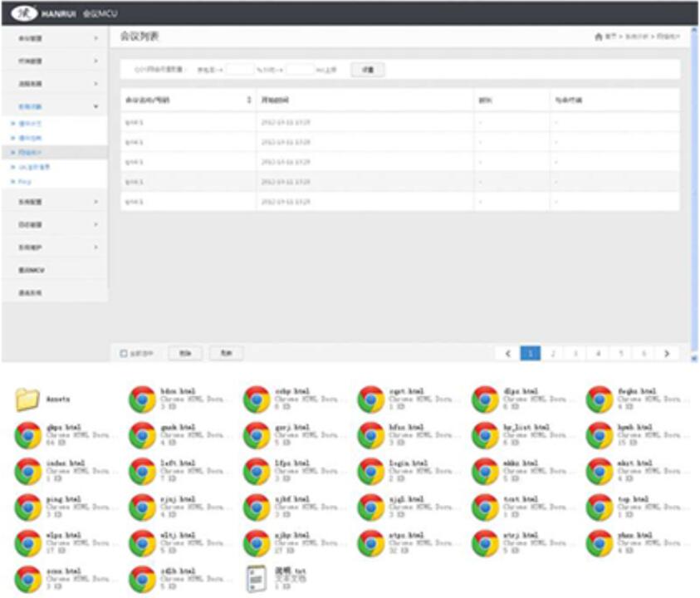Click the HANRUI logo in the header

click(x=25, y=12)
